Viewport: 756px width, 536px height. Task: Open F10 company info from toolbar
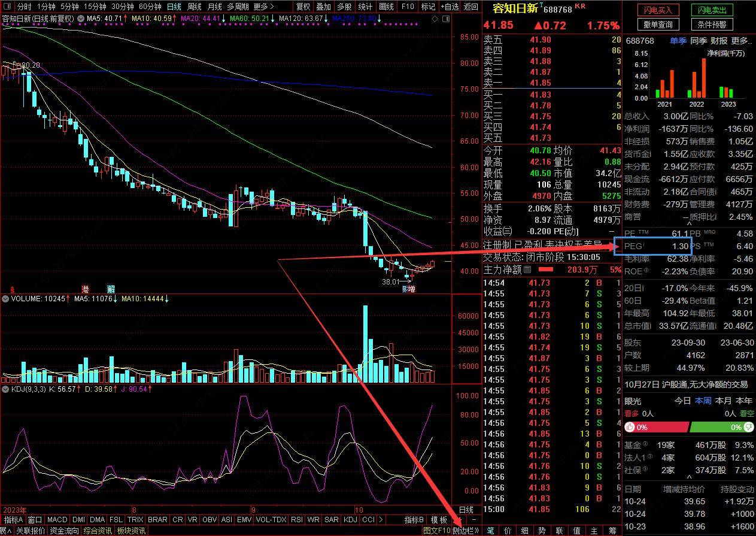click(407, 7)
